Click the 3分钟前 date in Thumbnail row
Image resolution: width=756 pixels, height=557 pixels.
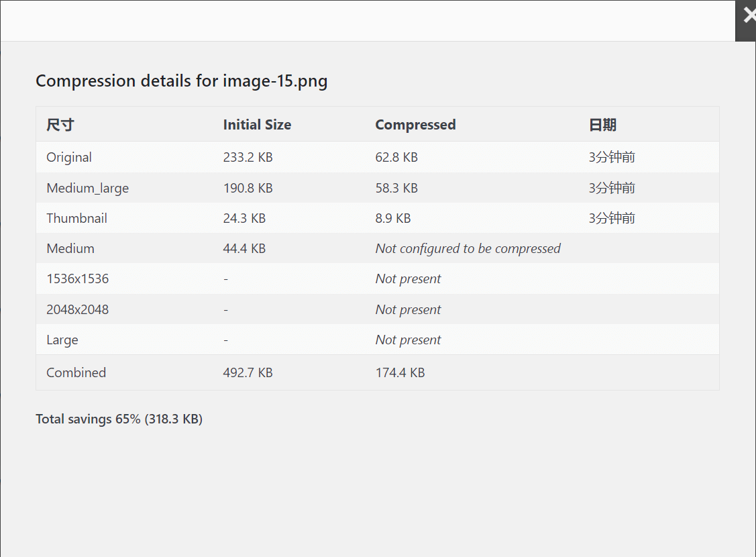(x=612, y=219)
